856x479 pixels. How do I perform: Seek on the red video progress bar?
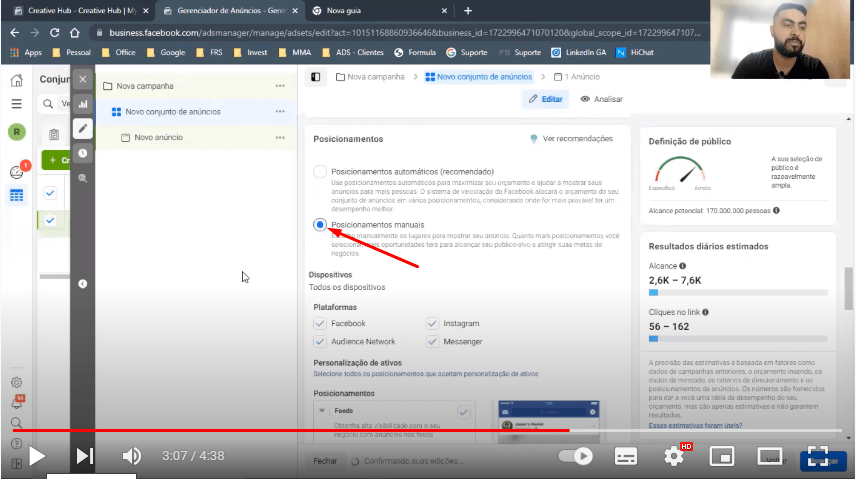pyautogui.click(x=427, y=430)
